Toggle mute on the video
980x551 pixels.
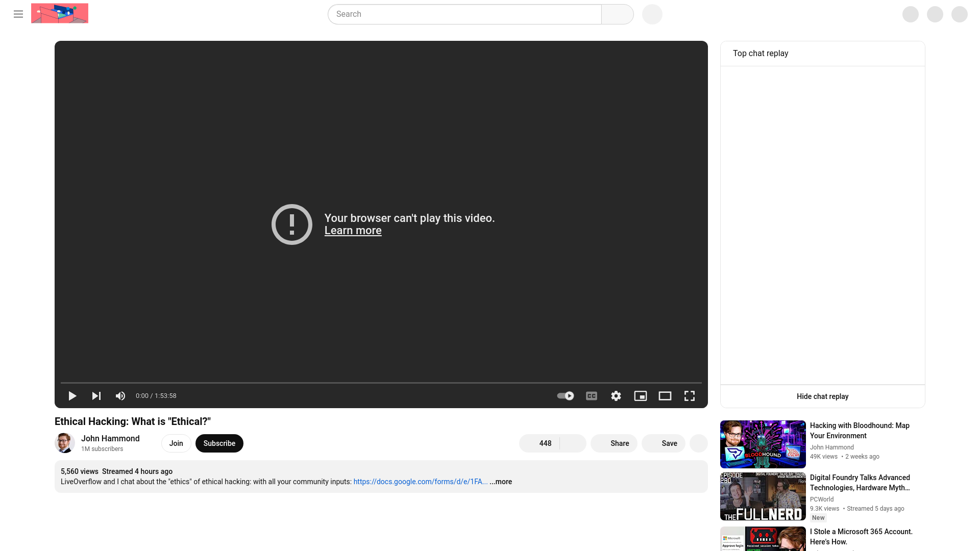(x=120, y=395)
